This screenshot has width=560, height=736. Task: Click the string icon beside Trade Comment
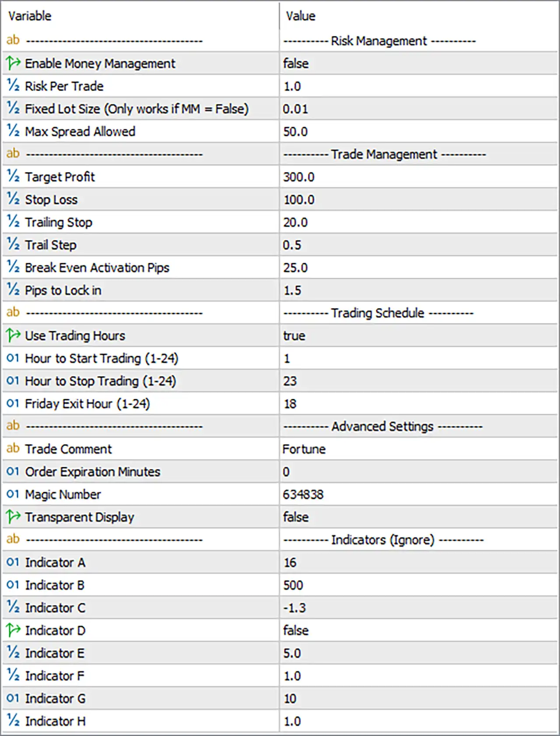(x=13, y=449)
